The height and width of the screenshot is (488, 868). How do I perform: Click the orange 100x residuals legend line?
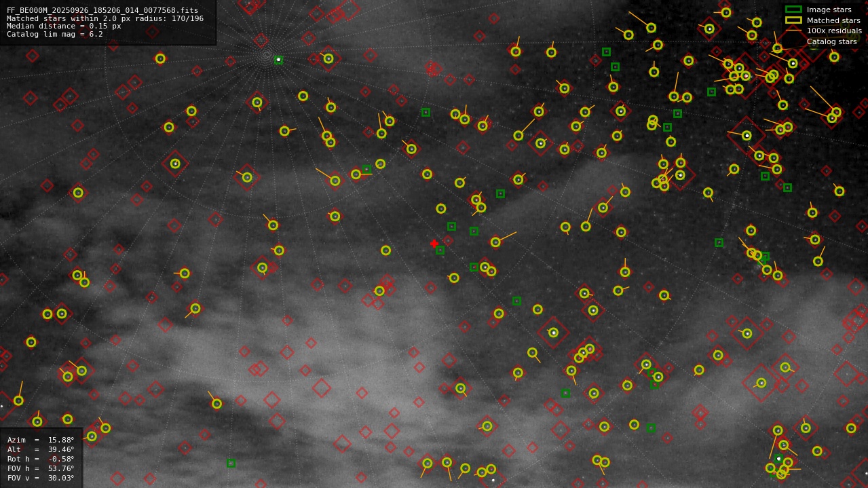pyautogui.click(x=793, y=31)
